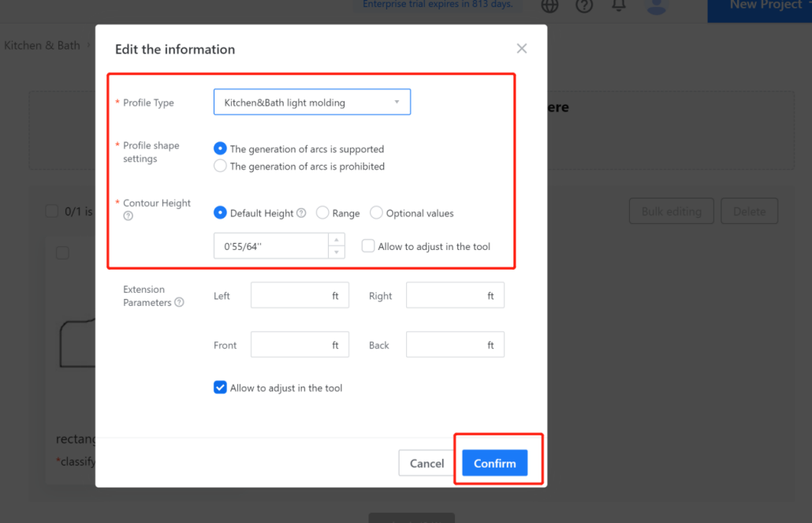Select the Optional values radio button
This screenshot has height=523, width=812.
(x=376, y=213)
